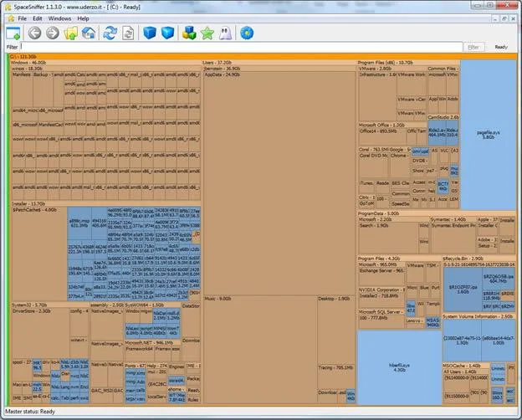Click the colored cubes file classes icon
The height and width of the screenshot is (420, 522).
coord(189,33)
